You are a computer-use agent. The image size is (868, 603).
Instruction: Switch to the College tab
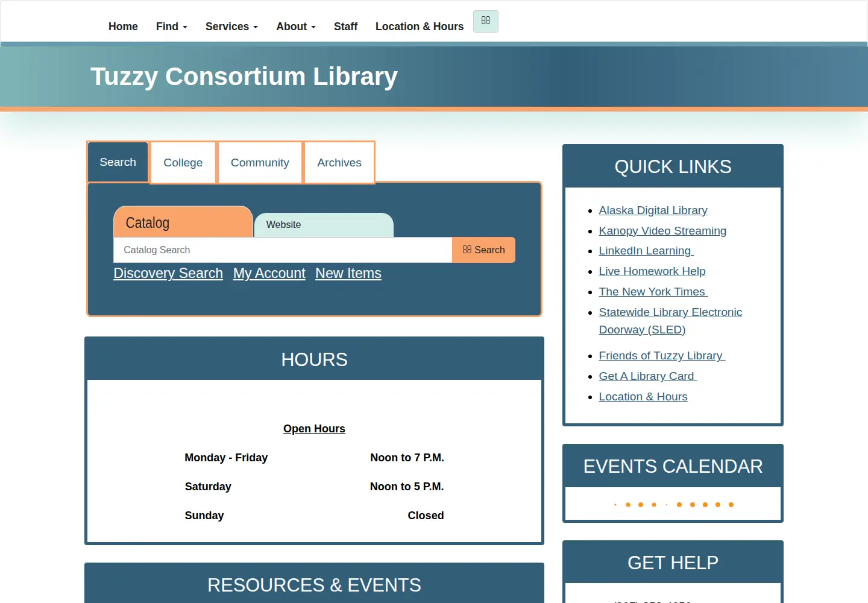tap(183, 163)
